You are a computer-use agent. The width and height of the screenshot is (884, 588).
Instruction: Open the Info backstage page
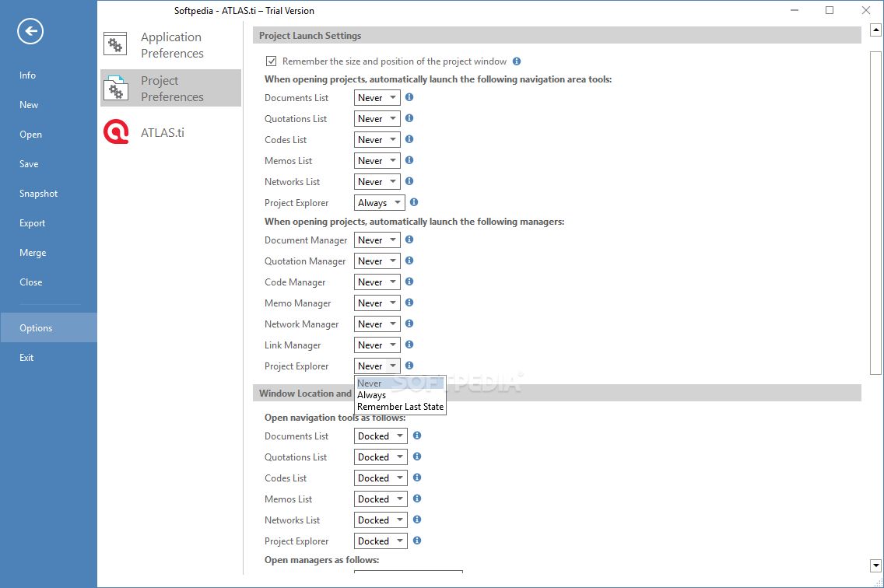tap(48, 75)
